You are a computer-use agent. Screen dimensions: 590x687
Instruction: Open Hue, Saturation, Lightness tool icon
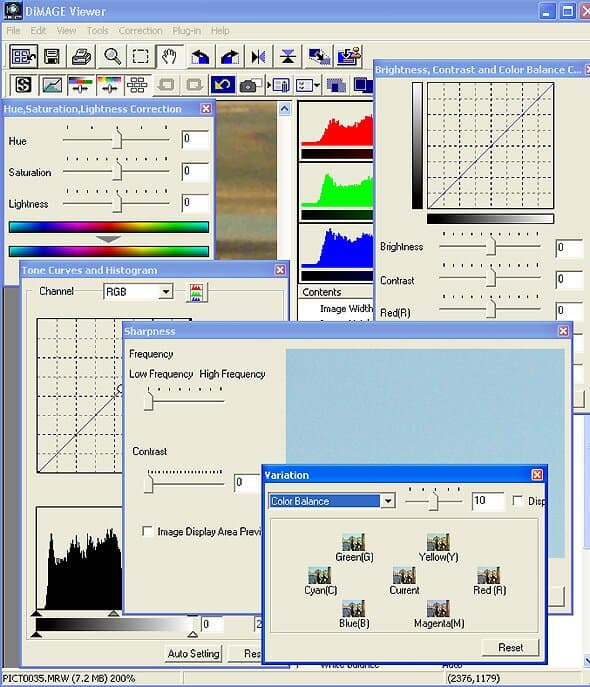[x=109, y=85]
